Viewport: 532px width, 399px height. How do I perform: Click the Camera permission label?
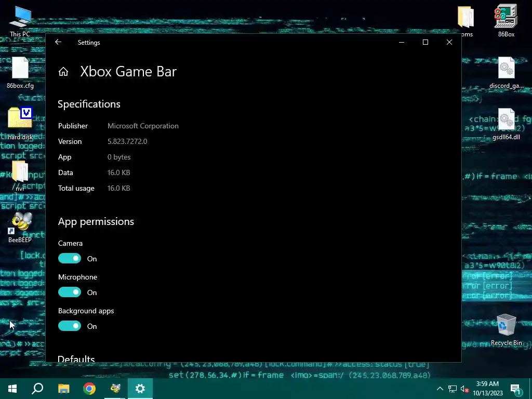pyautogui.click(x=70, y=243)
